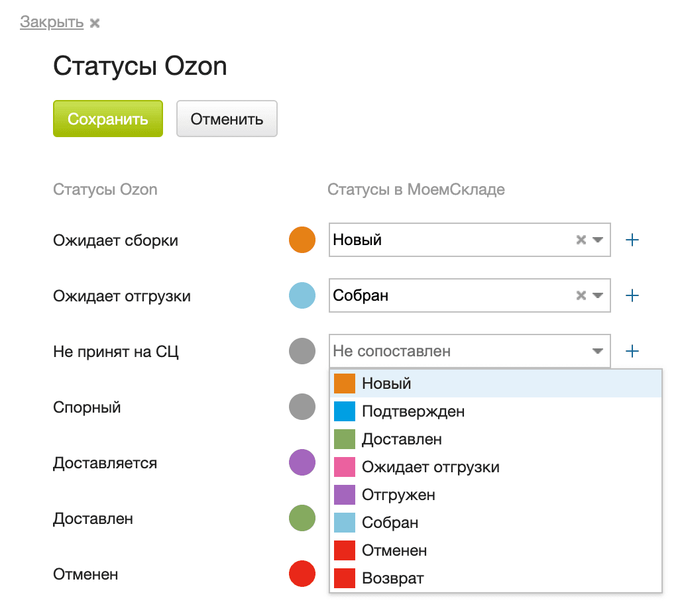Clear the Собран selection with x icon

[581, 295]
